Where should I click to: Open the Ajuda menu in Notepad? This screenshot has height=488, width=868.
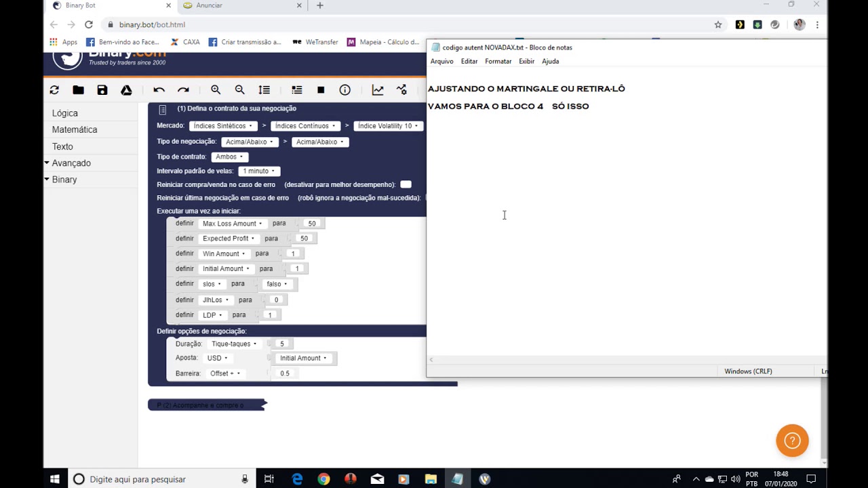point(551,61)
